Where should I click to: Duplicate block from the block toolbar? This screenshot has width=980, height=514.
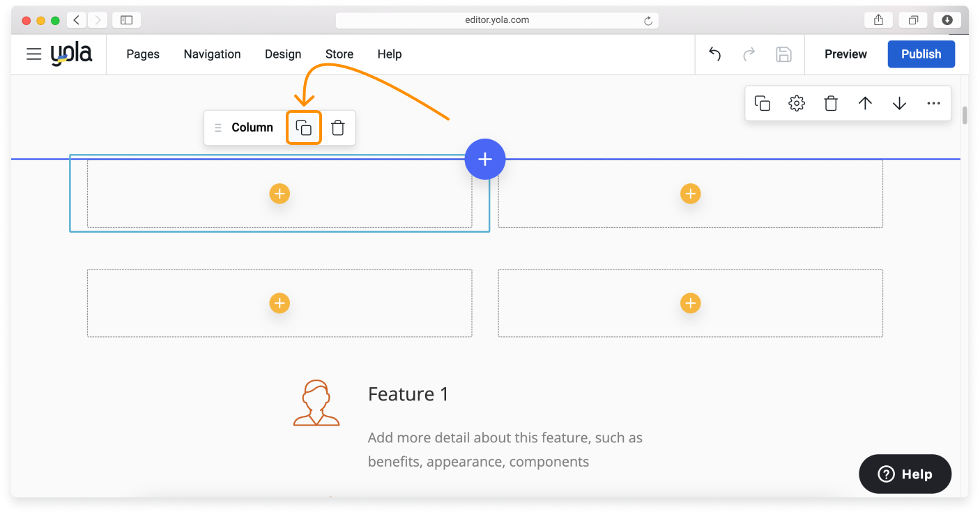[763, 104]
